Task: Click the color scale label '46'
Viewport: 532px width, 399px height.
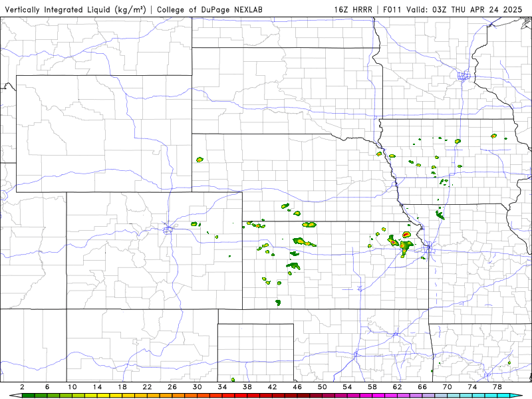Action: coord(297,387)
